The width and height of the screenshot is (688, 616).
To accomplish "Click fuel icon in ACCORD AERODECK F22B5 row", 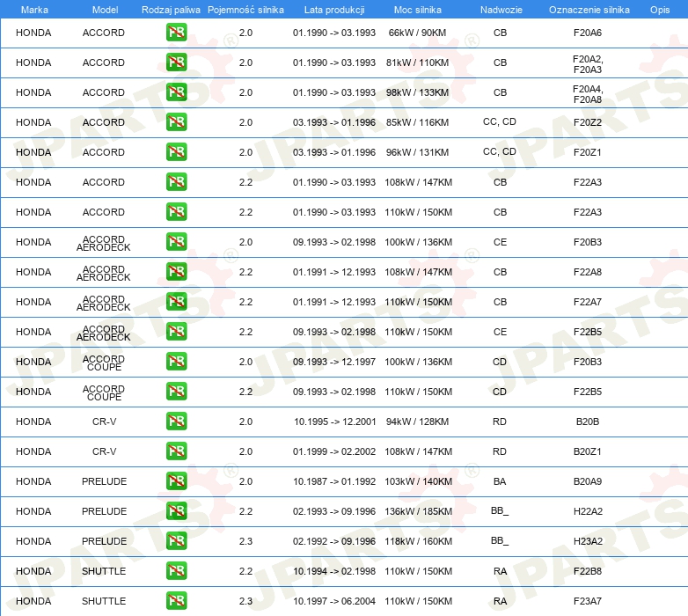I will click(176, 332).
